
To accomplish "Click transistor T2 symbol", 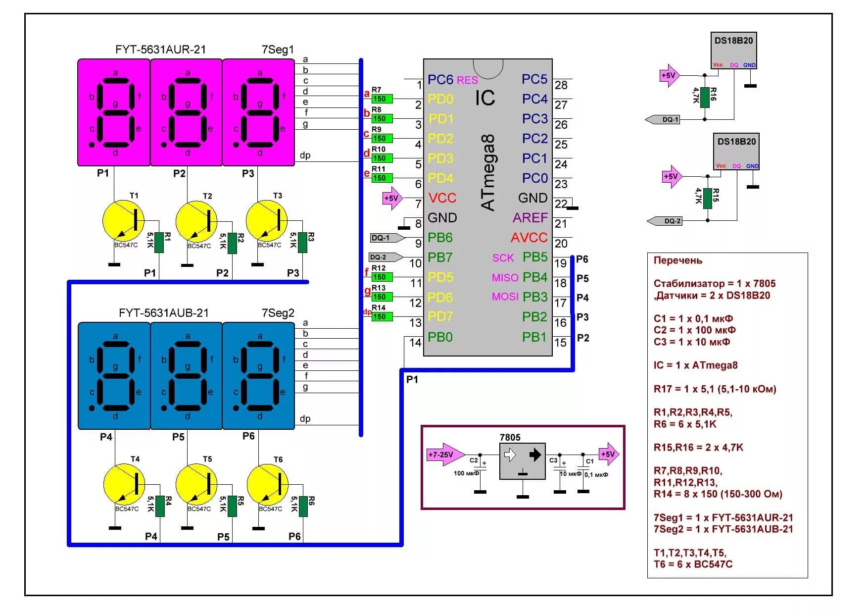I will click(x=196, y=221).
